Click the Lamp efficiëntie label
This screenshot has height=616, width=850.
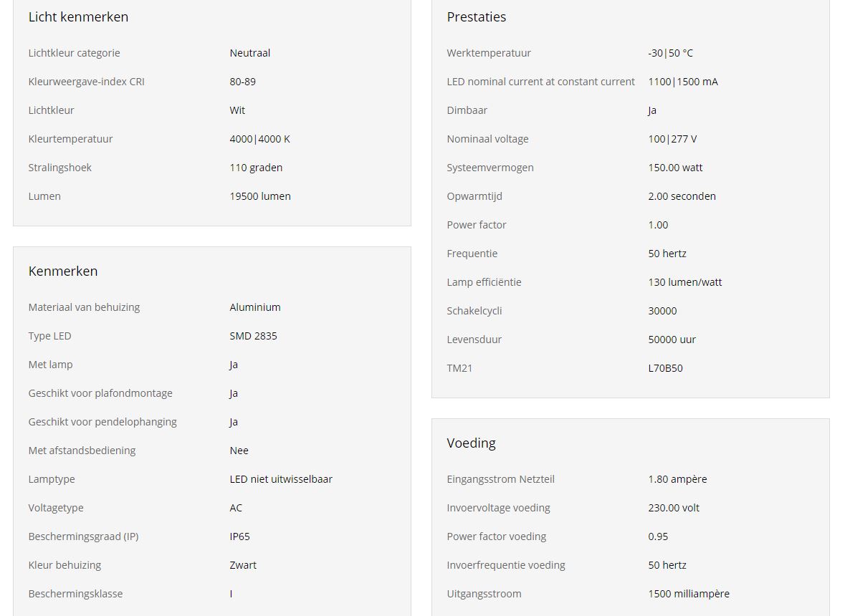click(484, 282)
